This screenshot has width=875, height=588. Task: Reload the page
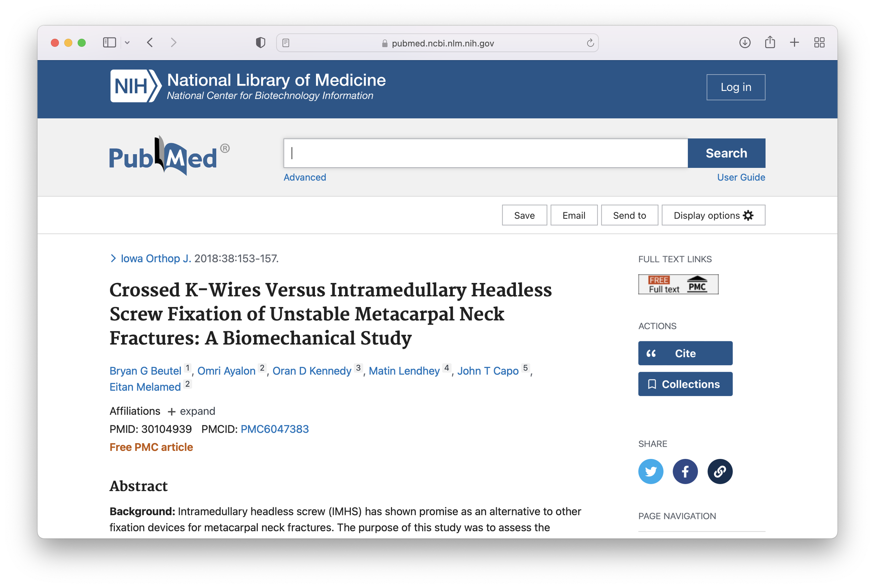pyautogui.click(x=590, y=43)
